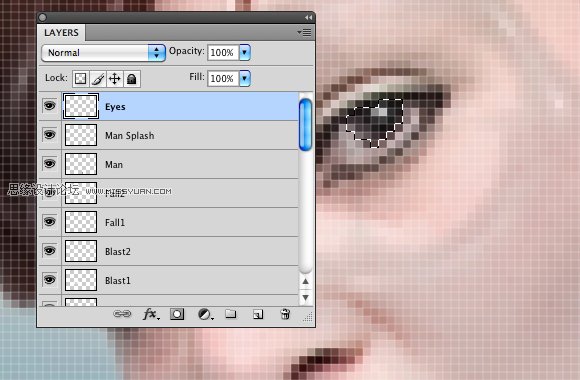This screenshot has width=580, height=380.
Task: Lock all layer attributes
Action: pyautogui.click(x=132, y=78)
